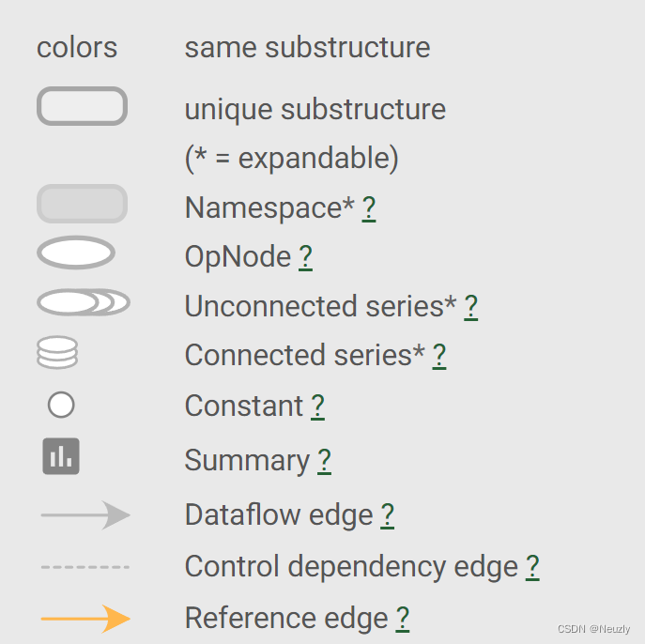
Task: Click the Summary bar chart icon
Action: [x=61, y=456]
